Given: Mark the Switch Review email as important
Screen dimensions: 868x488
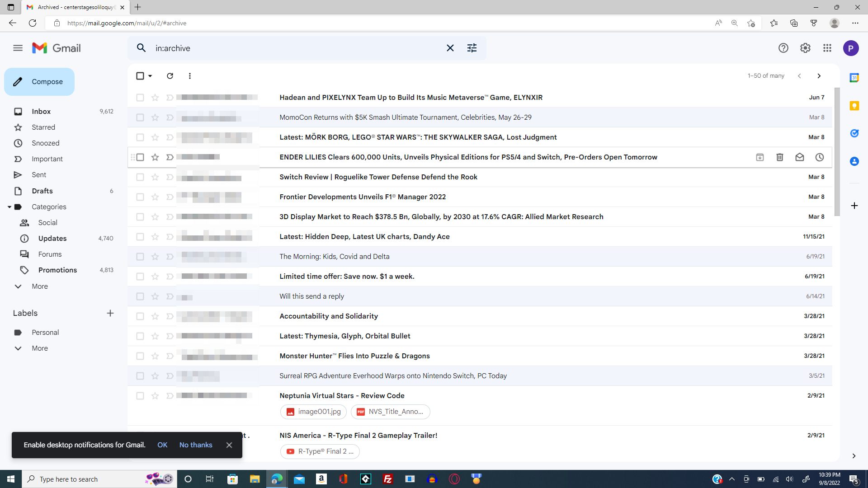Looking at the screenshot, I should [170, 177].
